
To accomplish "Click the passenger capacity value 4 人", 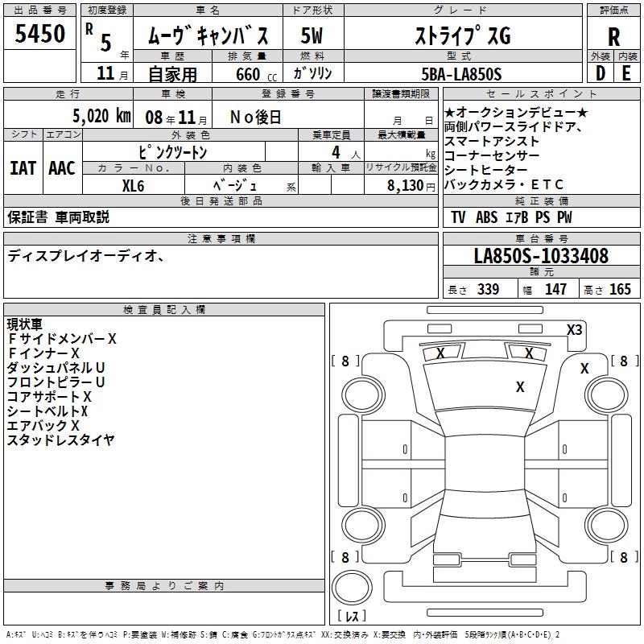I will pos(345,153).
